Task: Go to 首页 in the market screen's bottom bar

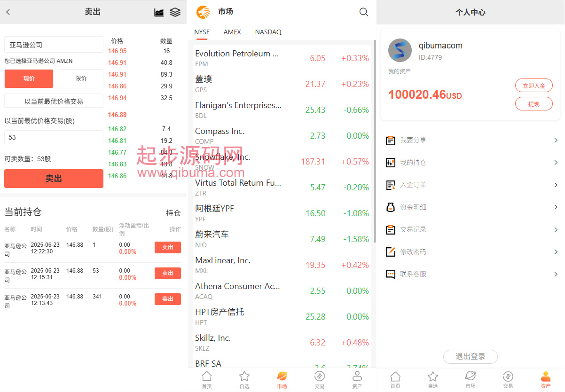Action: point(207,380)
